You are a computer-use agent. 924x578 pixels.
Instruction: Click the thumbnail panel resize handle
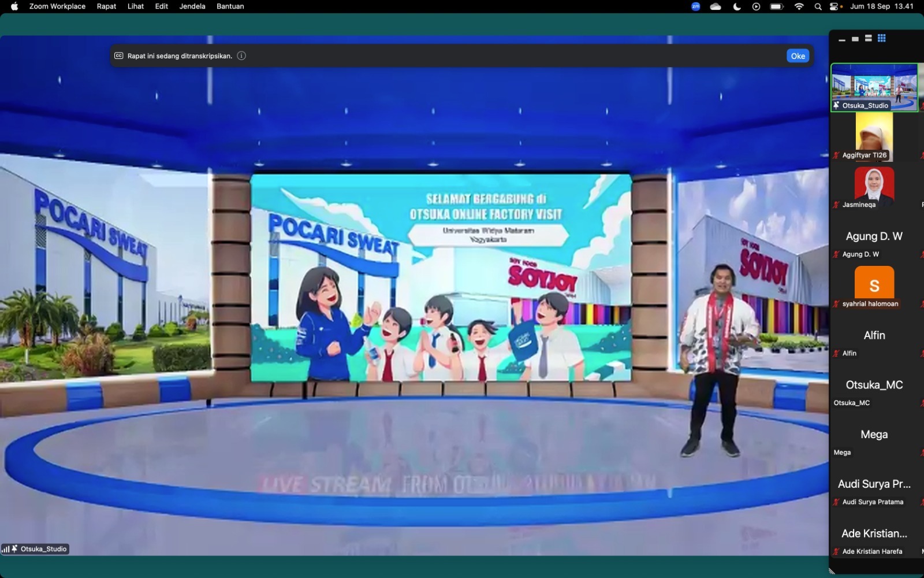832,571
